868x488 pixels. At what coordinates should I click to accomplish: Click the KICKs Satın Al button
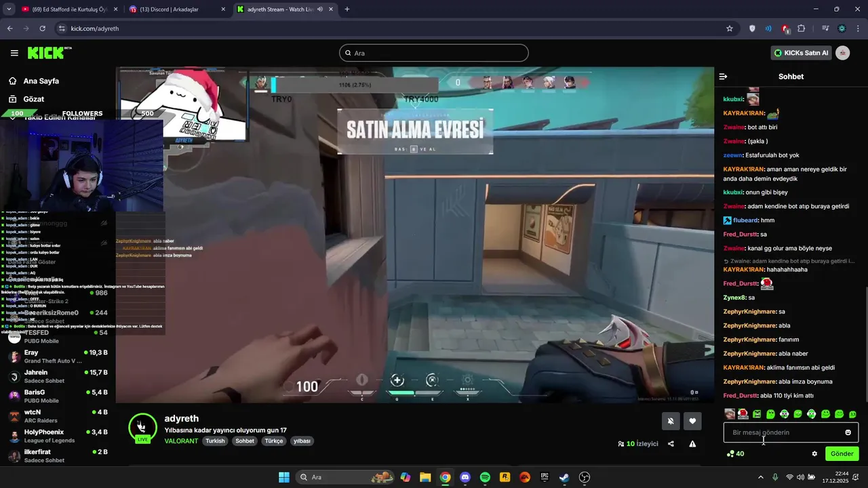click(x=801, y=53)
